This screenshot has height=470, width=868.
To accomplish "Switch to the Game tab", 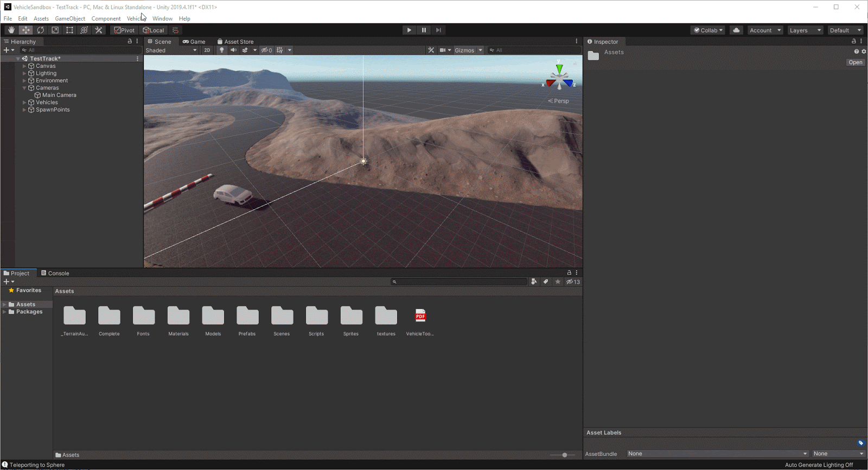I will pos(194,42).
